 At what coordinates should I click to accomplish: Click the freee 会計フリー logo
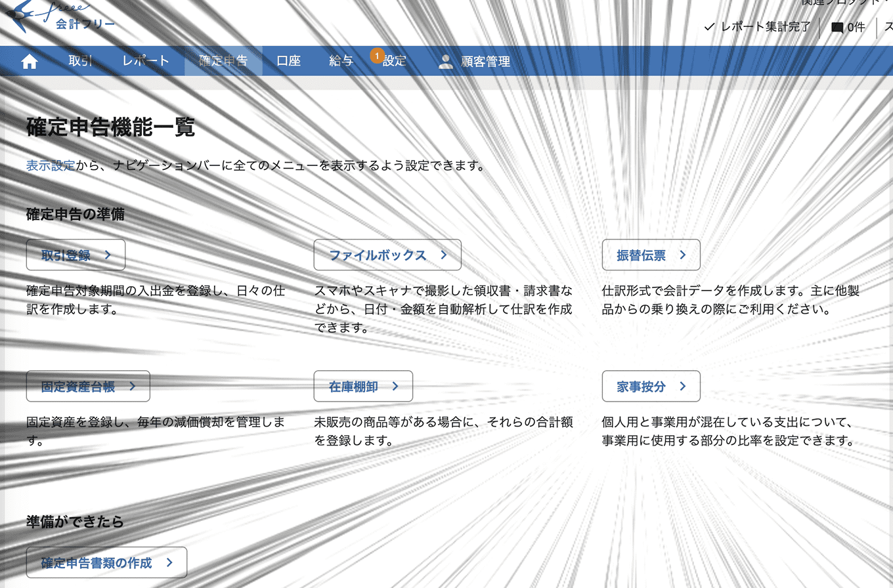[x=59, y=16]
